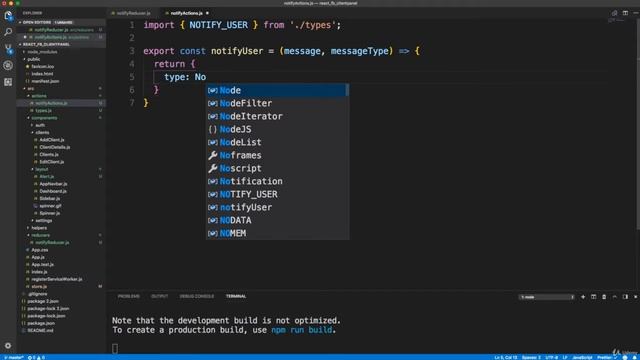This screenshot has width=640, height=360.
Task: Open types.js in the actions folder
Action: click(43, 111)
